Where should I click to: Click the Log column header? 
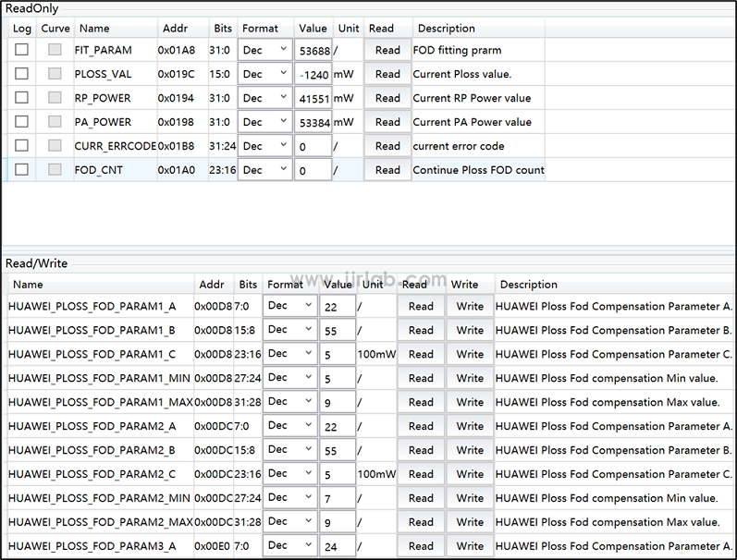click(22, 29)
